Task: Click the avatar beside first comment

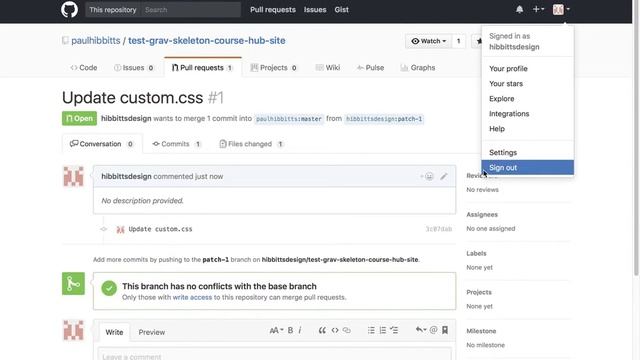Action: click(73, 176)
